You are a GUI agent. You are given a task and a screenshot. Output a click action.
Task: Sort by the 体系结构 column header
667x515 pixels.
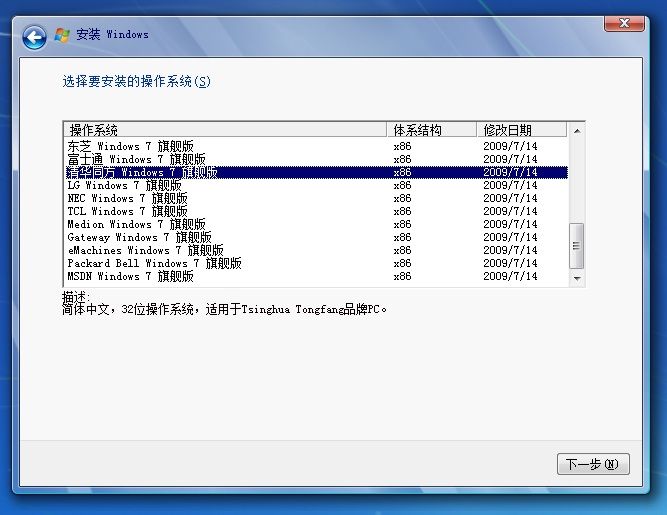(431, 130)
